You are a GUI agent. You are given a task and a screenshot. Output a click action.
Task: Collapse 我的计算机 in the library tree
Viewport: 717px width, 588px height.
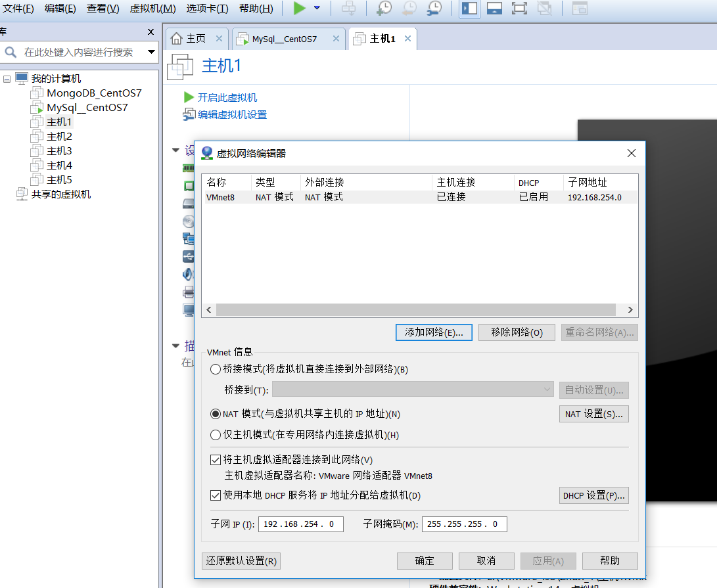point(6,78)
